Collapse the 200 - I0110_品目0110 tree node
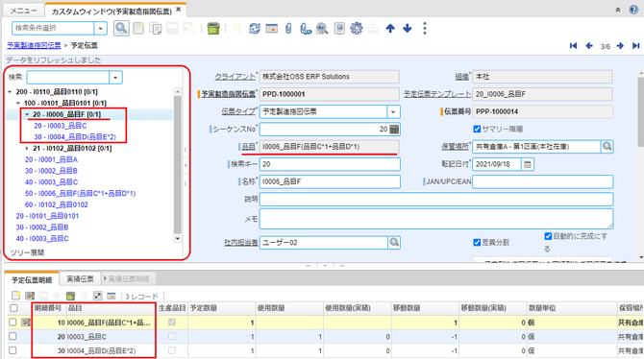 pyautogui.click(x=11, y=92)
